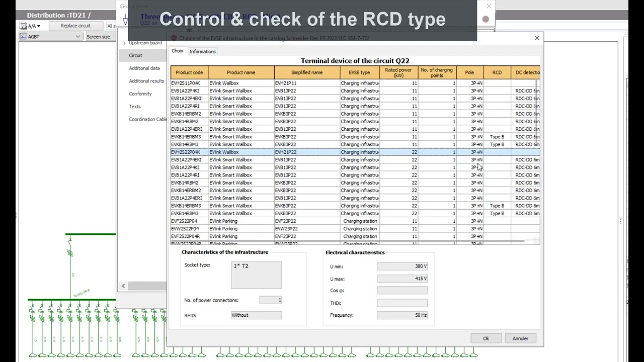Expand the Upstream board tree node
644x362 pixels.
click(124, 43)
